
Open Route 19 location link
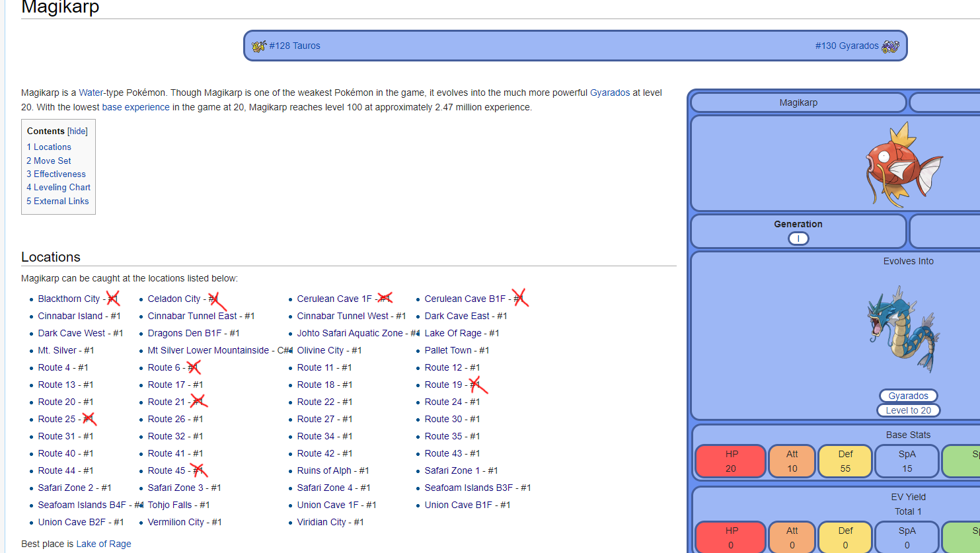(443, 385)
